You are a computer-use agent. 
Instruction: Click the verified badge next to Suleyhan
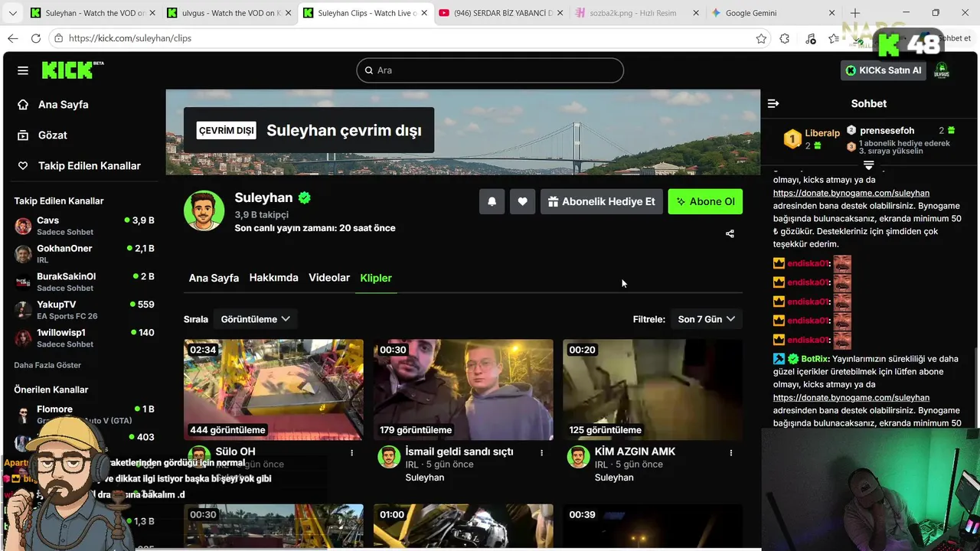click(x=305, y=198)
